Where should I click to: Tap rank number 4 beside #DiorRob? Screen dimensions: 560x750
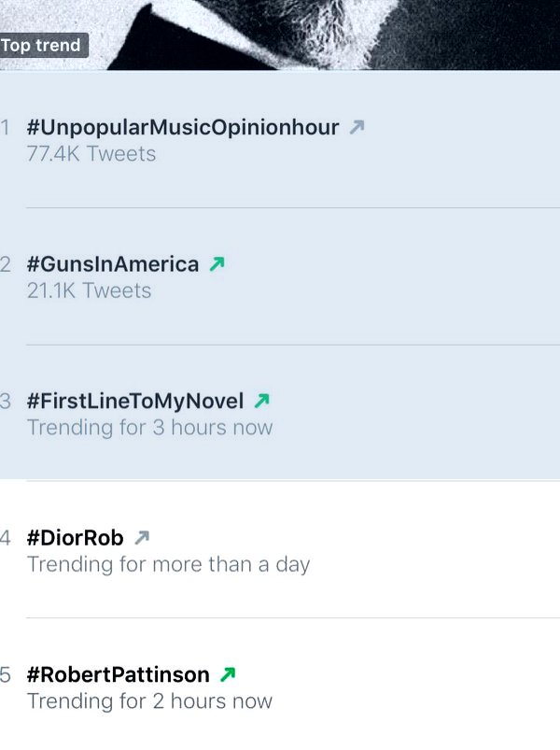[x=5, y=538]
